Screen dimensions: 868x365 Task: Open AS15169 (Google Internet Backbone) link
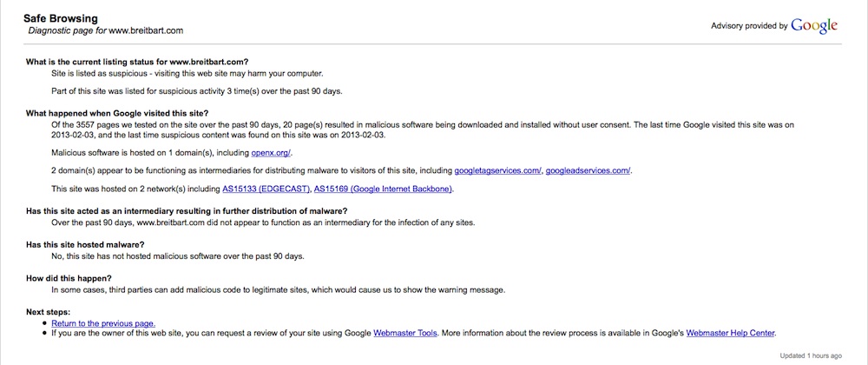coord(383,189)
